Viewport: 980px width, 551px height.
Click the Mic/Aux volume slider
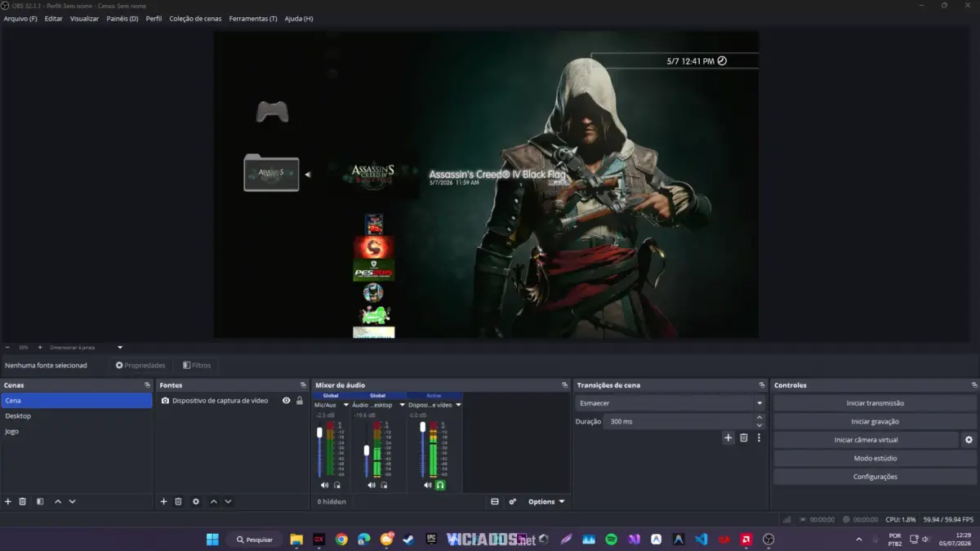319,449
